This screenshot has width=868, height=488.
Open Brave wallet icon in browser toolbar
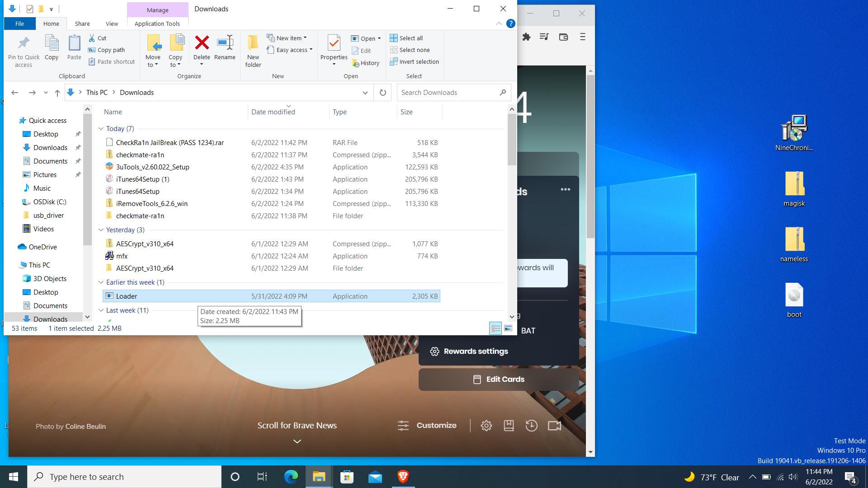click(x=563, y=37)
